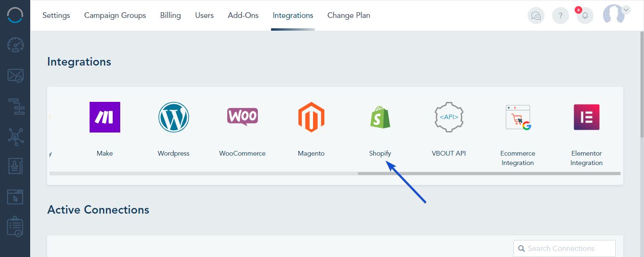Click the Ecommerce Integration label
644x257 pixels.
point(518,158)
